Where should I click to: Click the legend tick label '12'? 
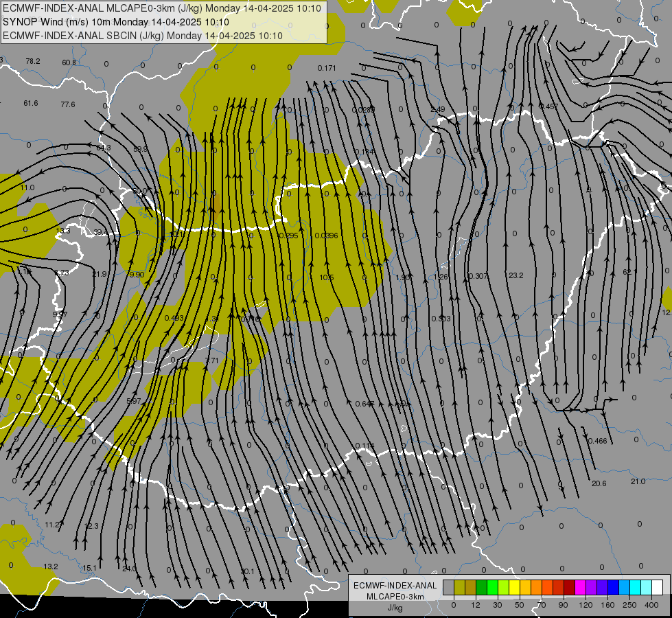[476, 605]
